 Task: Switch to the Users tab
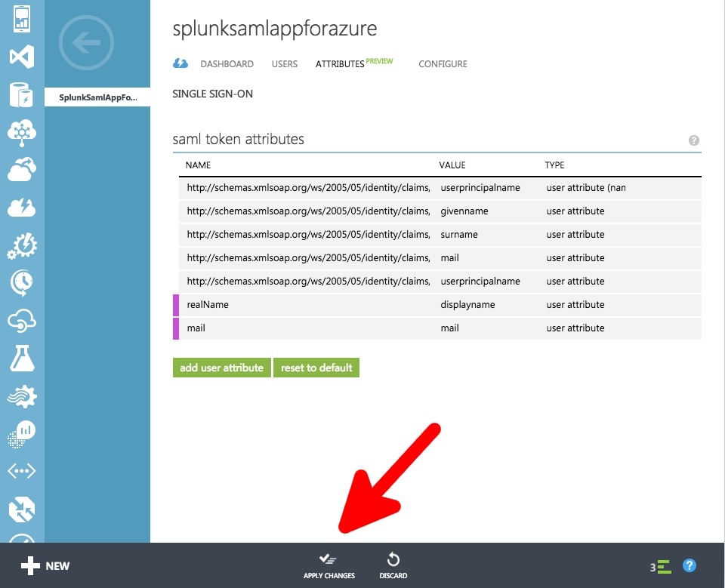285,64
